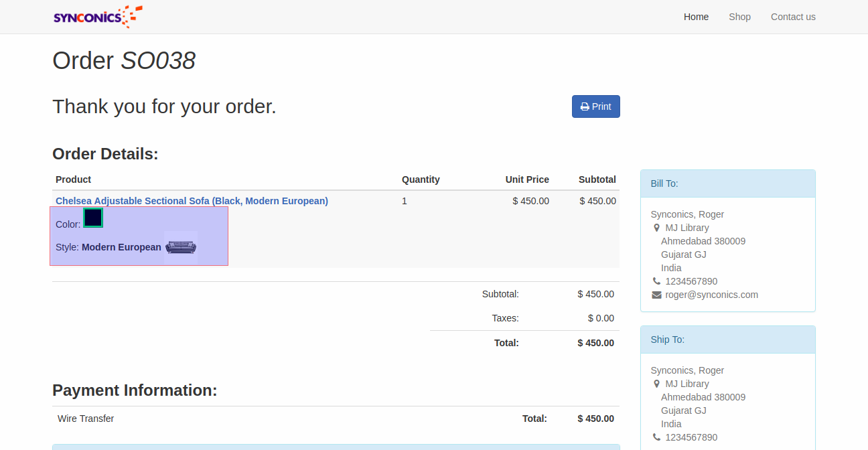Click the Ship To phone icon
The width and height of the screenshot is (868, 450).
(656, 437)
